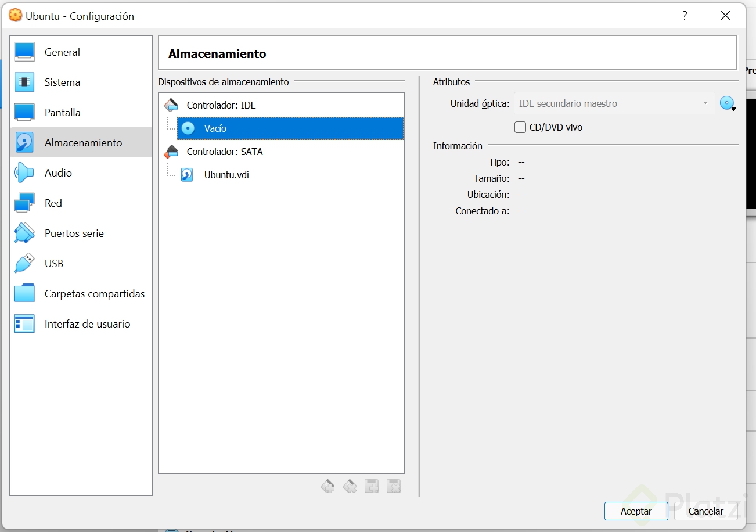
Task: Open the Pantalla display settings
Action: [81, 113]
